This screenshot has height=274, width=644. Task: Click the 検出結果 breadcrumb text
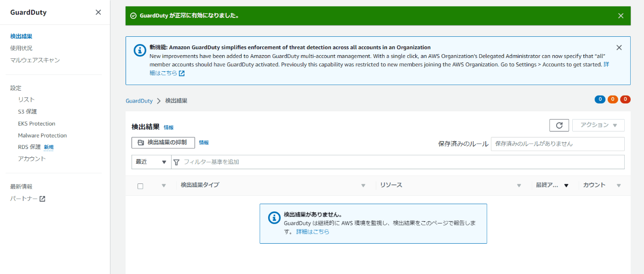176,101
